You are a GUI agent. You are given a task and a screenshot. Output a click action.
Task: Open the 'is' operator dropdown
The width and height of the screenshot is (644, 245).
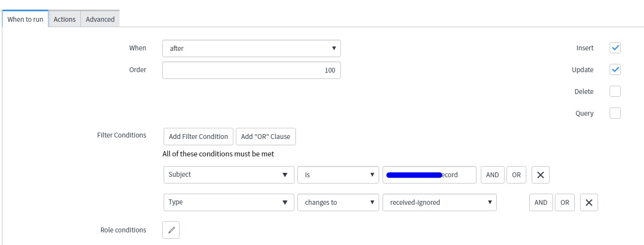pyautogui.click(x=338, y=175)
